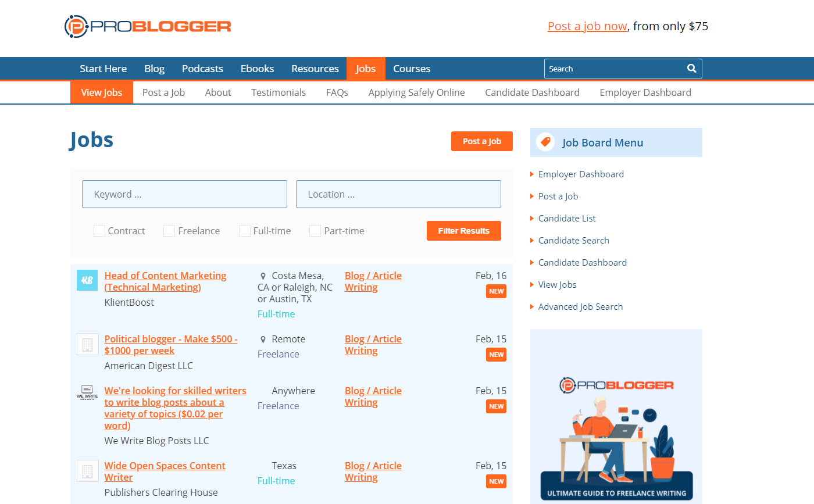Viewport: 814px width, 504px height.
Task: Click the Job Board Menu tag icon
Action: 545,142
